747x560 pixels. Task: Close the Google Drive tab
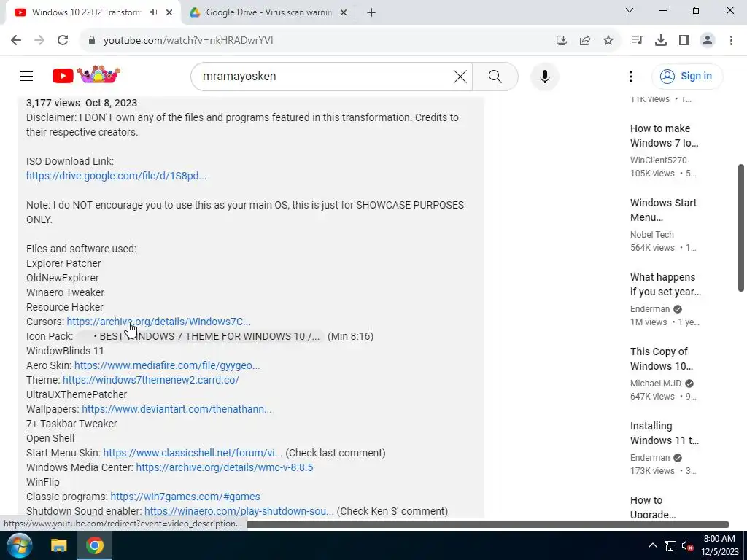point(344,12)
